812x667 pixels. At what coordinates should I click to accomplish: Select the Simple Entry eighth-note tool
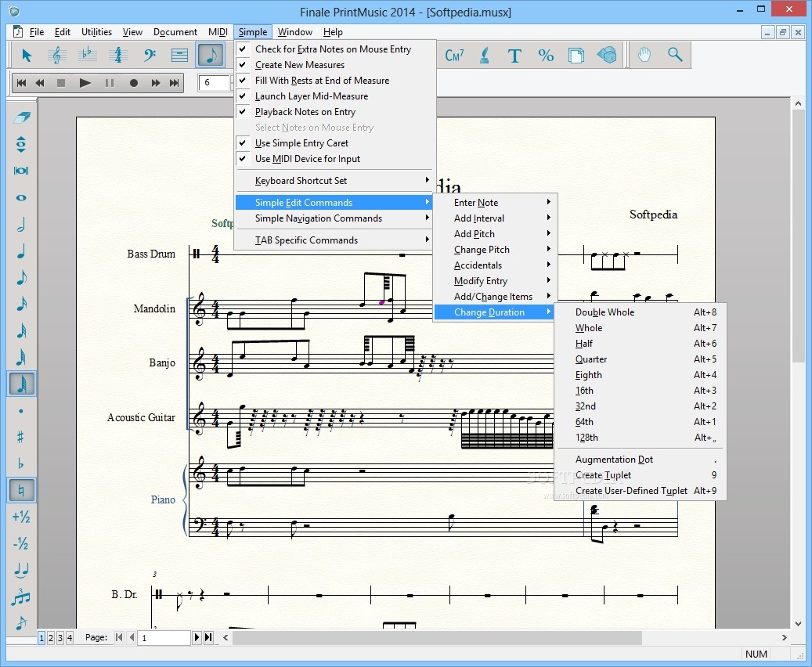(x=211, y=55)
